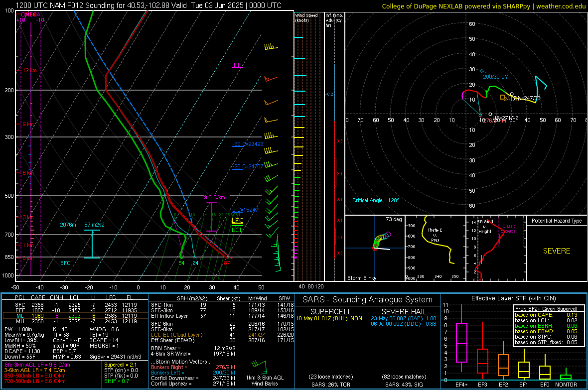Click the magenta EL label on the skew-T
Screen dimensions: 588x390
click(237, 65)
